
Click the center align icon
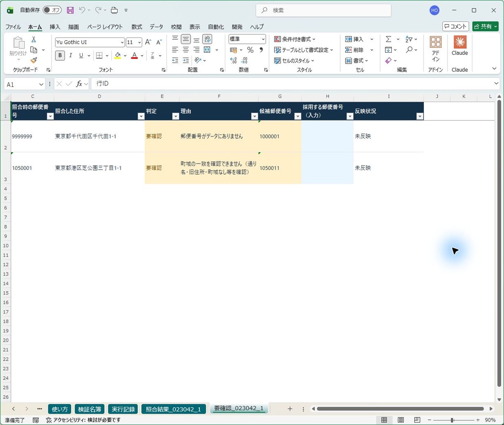(186, 50)
